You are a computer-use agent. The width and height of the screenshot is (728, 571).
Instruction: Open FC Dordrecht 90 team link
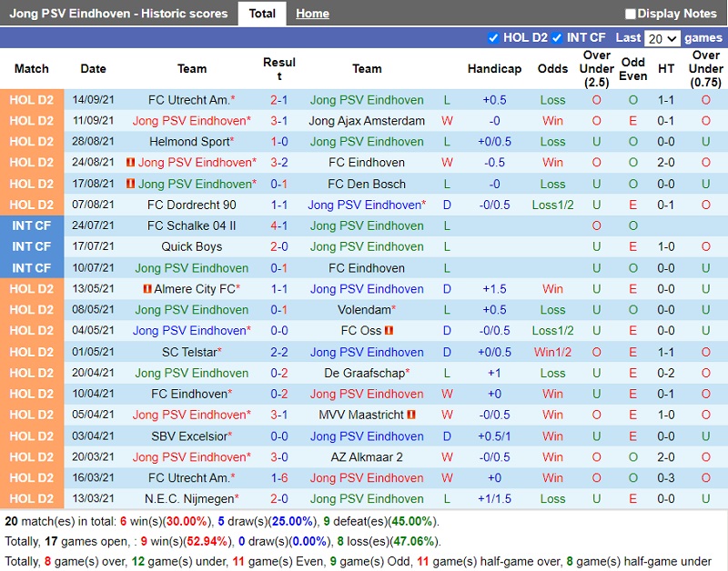tap(192, 205)
